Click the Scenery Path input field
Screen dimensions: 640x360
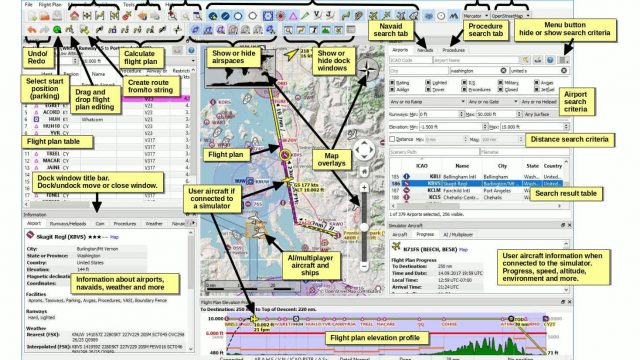tap(434, 152)
